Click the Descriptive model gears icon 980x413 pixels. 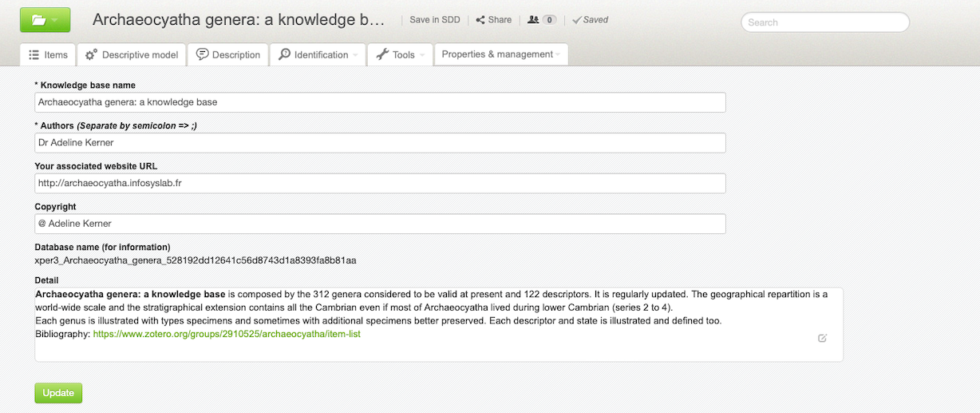point(92,55)
